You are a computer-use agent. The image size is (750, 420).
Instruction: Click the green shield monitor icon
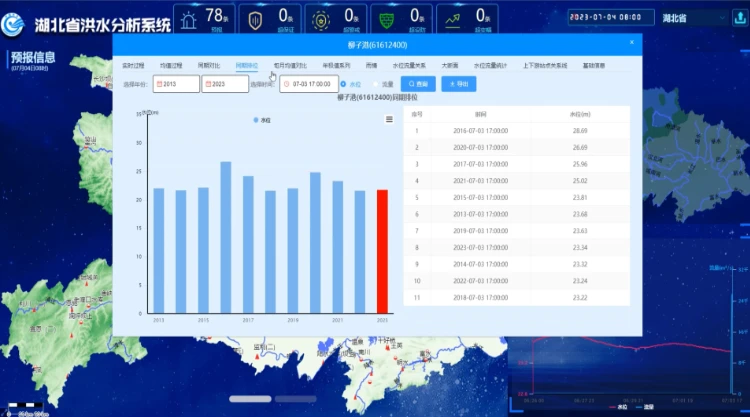(x=386, y=17)
